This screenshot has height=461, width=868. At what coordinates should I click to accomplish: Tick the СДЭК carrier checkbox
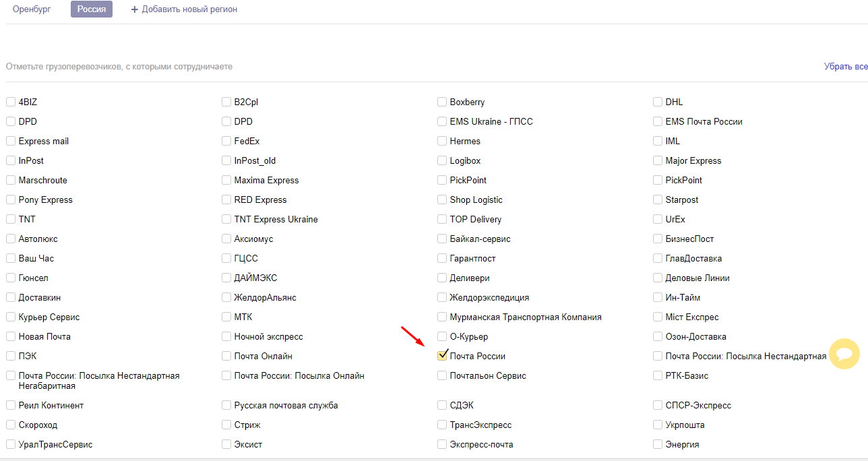[442, 405]
